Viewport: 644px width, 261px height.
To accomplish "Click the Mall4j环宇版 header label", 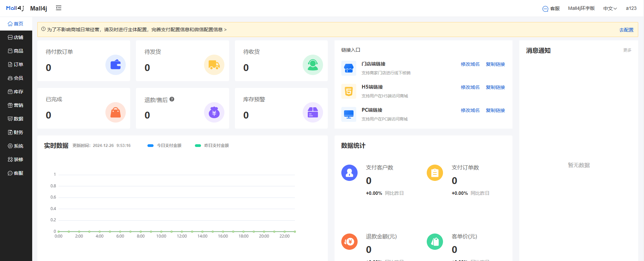I will (x=581, y=8).
